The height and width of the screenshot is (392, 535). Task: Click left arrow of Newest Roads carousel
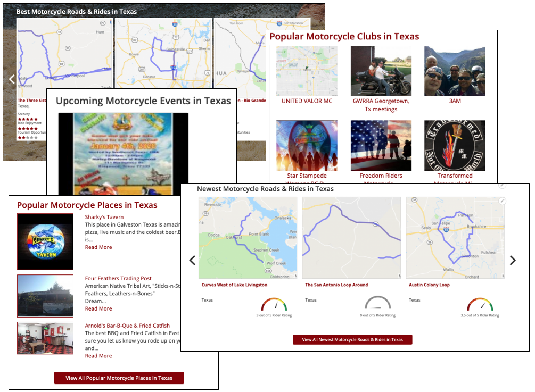pyautogui.click(x=192, y=260)
